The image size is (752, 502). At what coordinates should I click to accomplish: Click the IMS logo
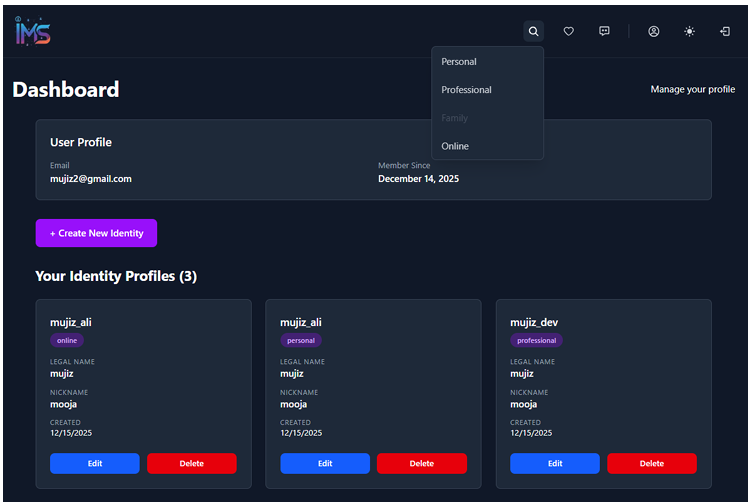tap(33, 31)
